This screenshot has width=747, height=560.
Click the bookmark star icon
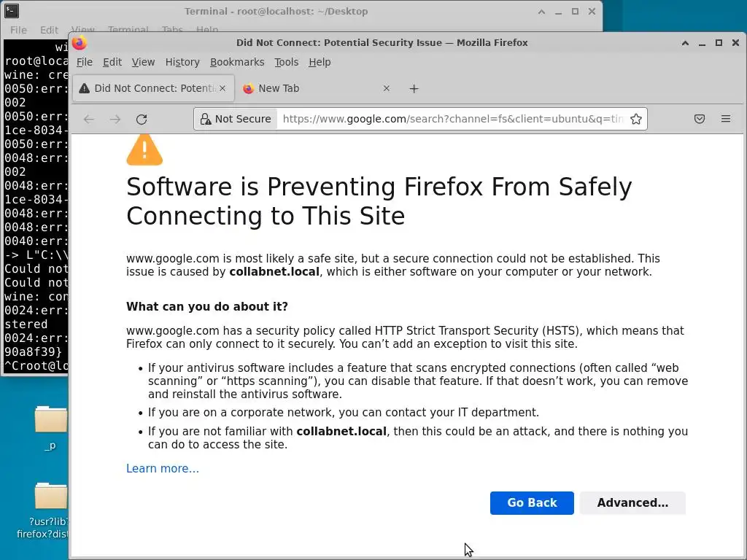pyautogui.click(x=636, y=119)
